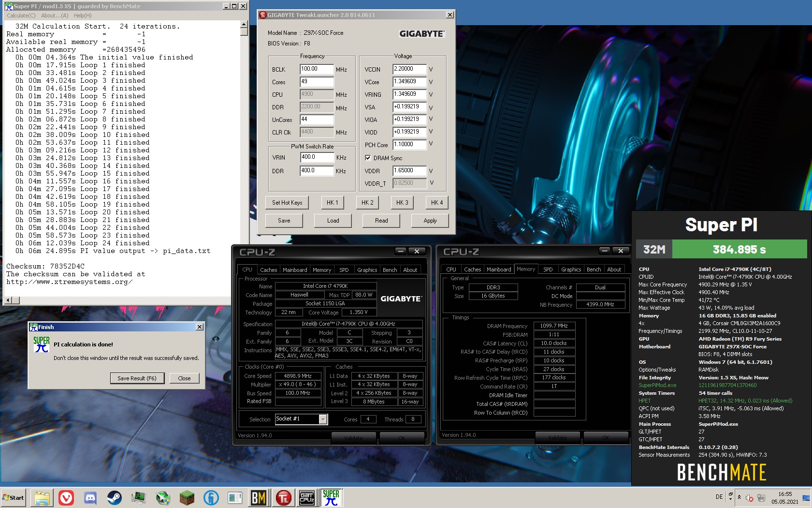
Task: Click the globe icon in taskbar
Action: click(163, 497)
